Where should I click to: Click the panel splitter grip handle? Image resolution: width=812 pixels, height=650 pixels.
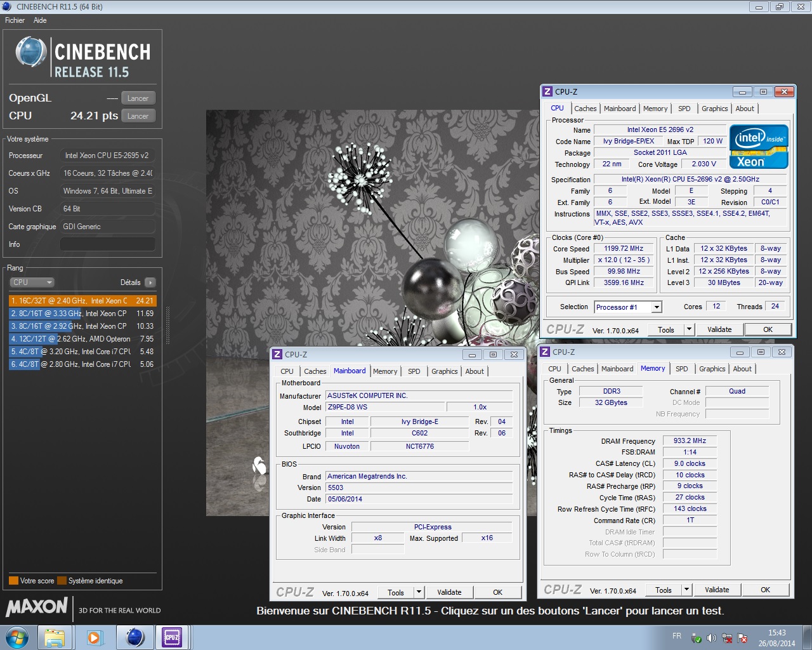point(168,326)
